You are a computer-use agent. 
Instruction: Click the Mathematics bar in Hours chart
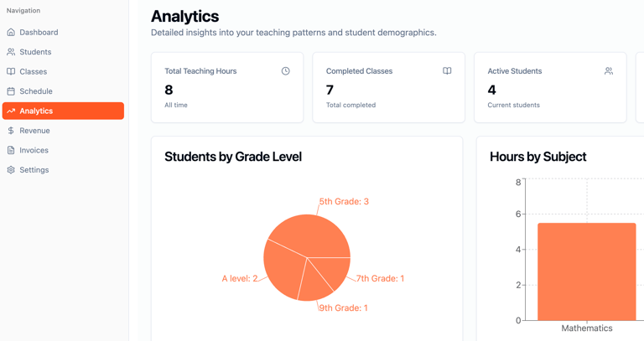(586, 271)
